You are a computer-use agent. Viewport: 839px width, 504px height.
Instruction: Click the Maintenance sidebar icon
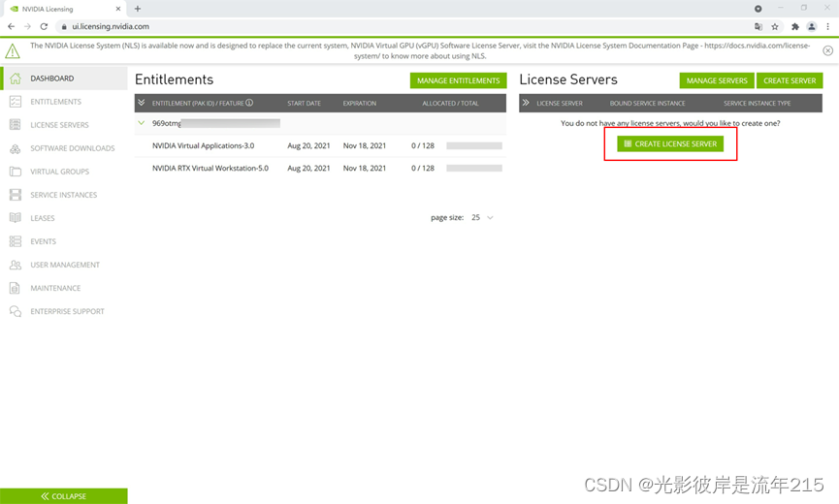pyautogui.click(x=15, y=288)
